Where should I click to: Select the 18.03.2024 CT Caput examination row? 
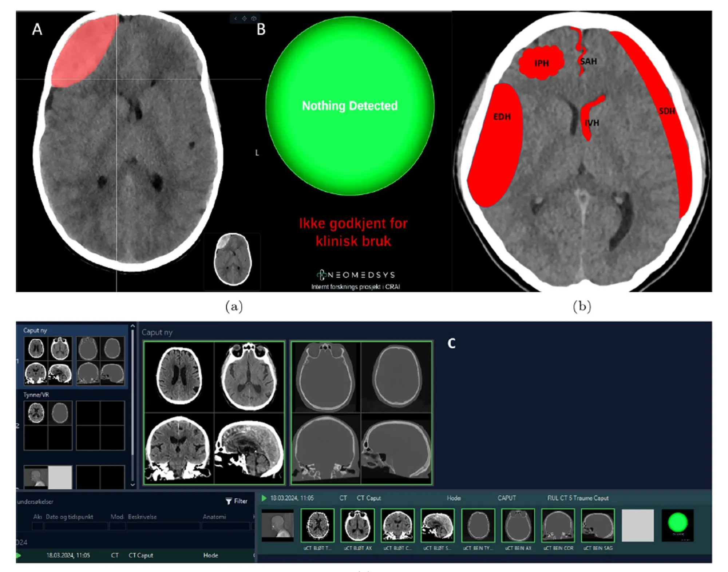pos(135,555)
